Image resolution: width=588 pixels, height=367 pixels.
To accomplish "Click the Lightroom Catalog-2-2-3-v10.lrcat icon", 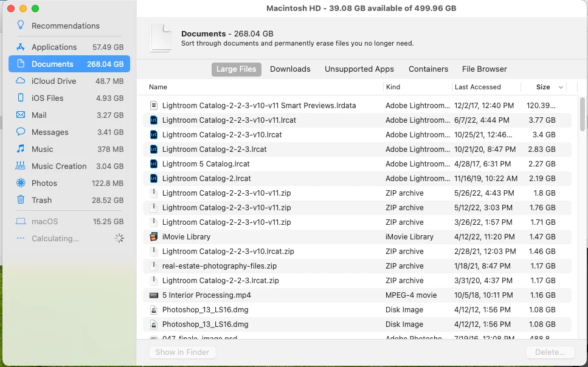I will tap(153, 134).
